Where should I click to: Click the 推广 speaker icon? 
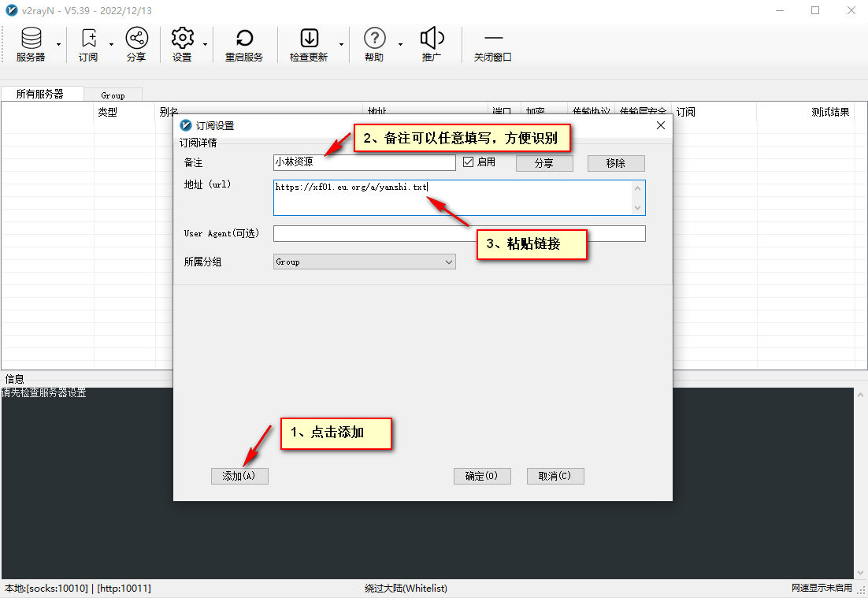pos(432,44)
